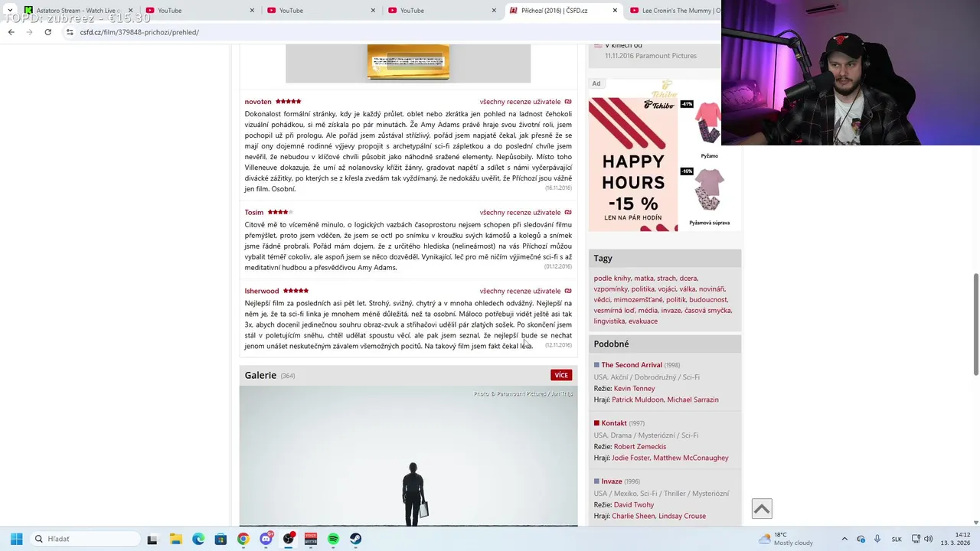Viewport: 980px width, 551px height.
Task: Open the tab search dropdown
Action: pyautogui.click(x=9, y=10)
